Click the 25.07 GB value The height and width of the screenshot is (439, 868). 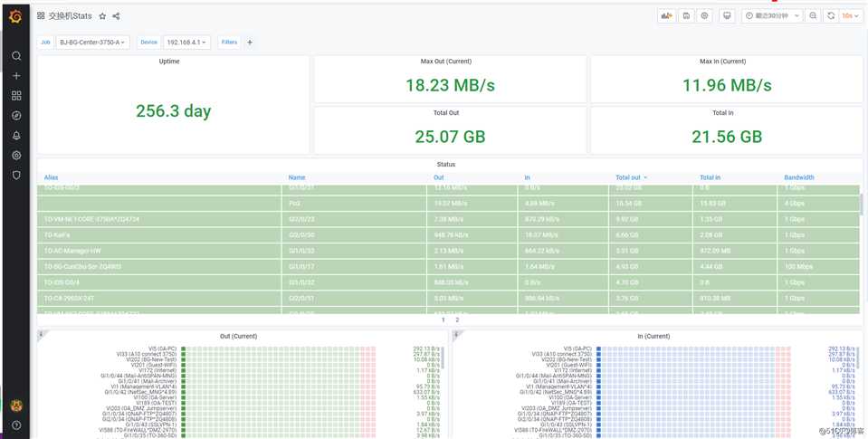(450, 137)
